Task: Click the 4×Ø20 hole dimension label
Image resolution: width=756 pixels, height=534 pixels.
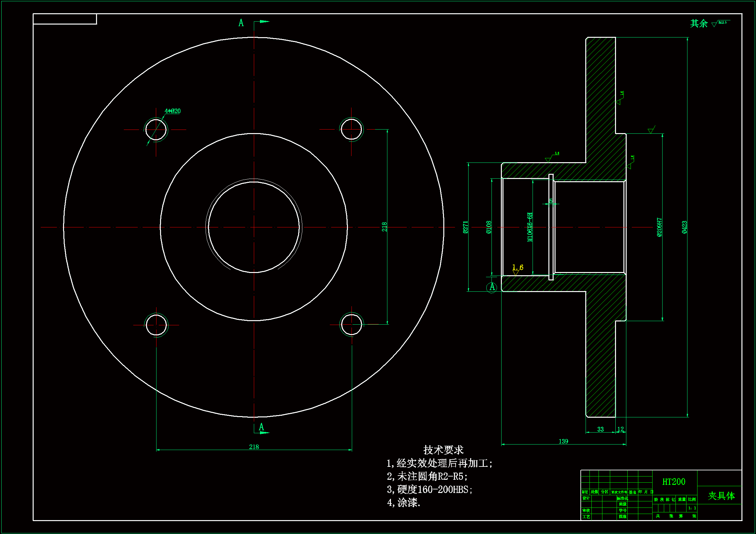Action: 173,111
